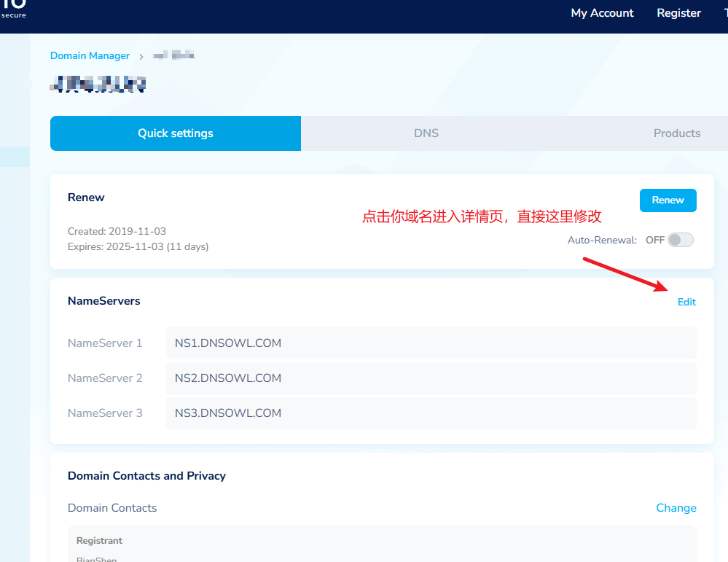Enable the Auto-Renewal toggle switch
This screenshot has height=562, width=728.
tap(680, 240)
